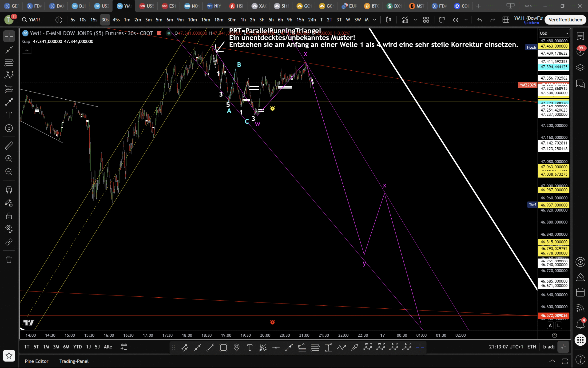Click the bar replay rewind icon
The image size is (588, 368).
pos(455,20)
